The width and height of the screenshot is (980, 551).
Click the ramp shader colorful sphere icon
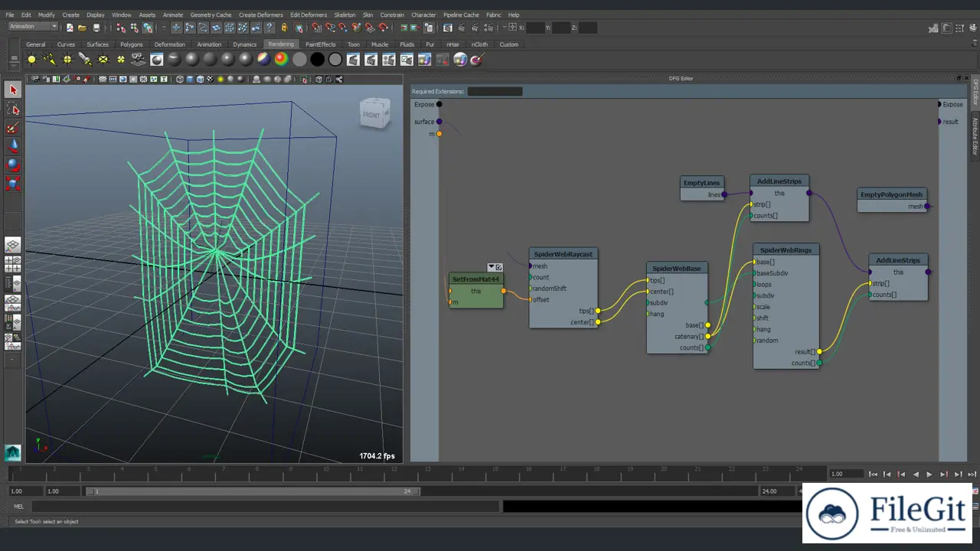point(281,59)
